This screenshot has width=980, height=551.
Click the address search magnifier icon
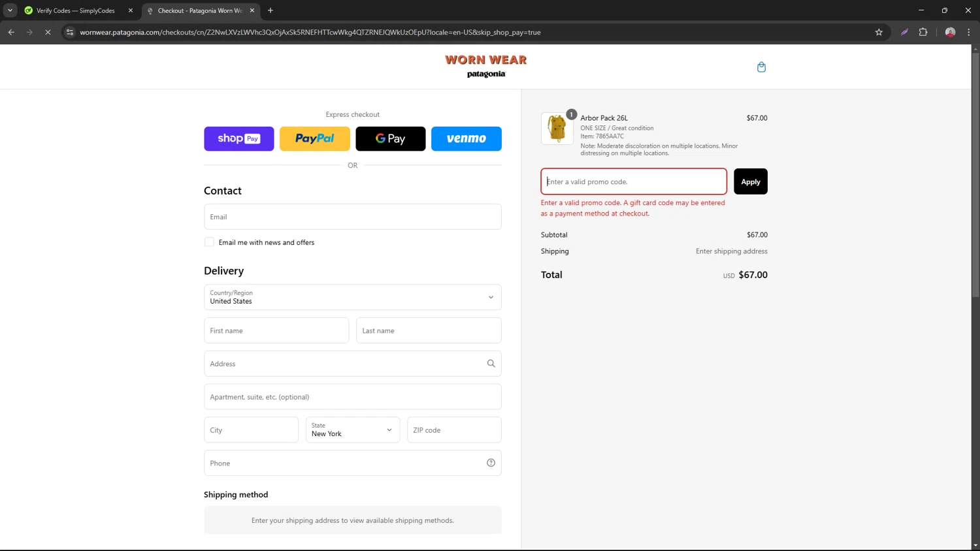(x=491, y=364)
